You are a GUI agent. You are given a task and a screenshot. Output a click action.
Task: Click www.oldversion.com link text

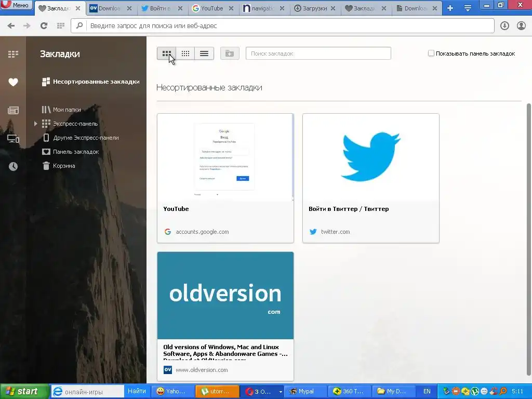click(x=202, y=370)
